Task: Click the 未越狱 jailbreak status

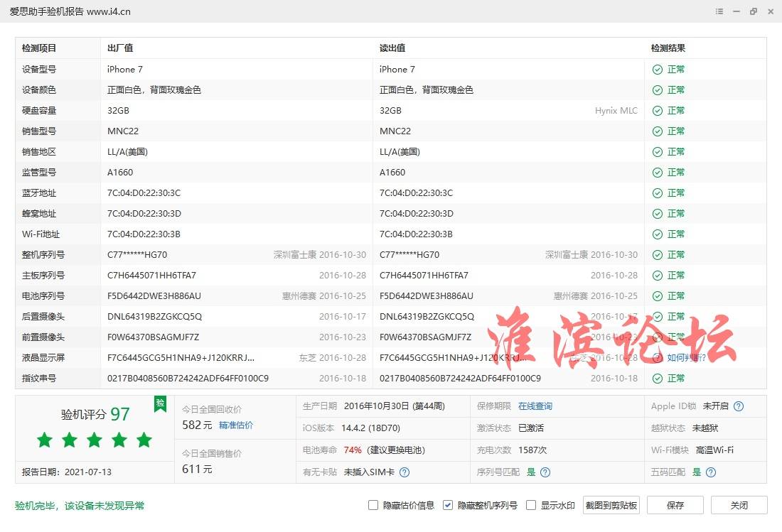Action: tap(705, 428)
